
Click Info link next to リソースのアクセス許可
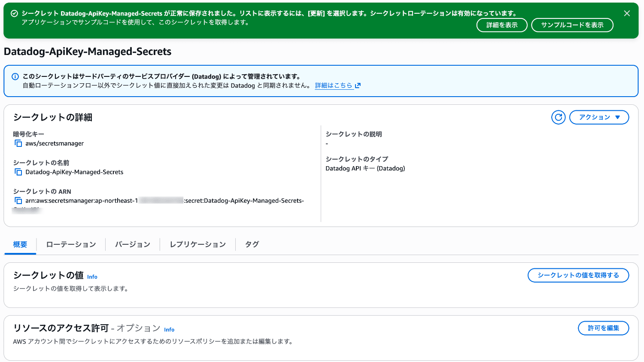click(169, 330)
